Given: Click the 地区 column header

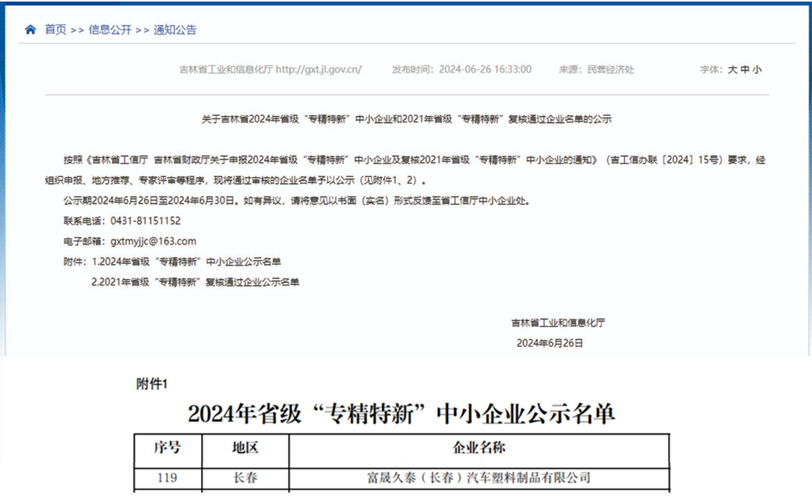Looking at the screenshot, I should click(x=245, y=448).
